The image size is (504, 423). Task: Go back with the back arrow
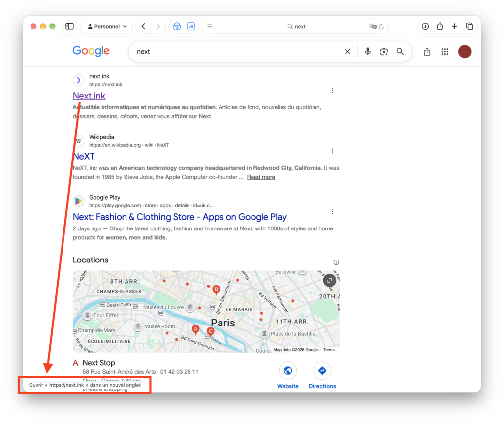(x=143, y=27)
